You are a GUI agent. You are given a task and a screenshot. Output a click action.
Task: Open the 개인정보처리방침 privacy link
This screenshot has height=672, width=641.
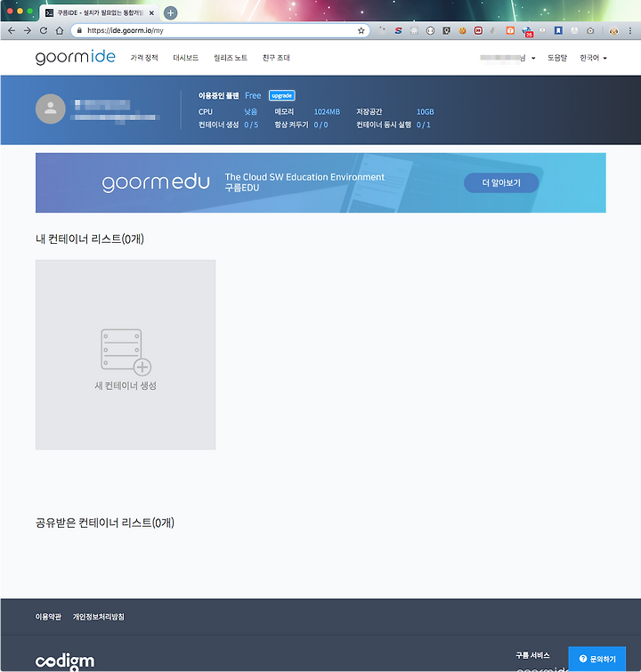99,617
